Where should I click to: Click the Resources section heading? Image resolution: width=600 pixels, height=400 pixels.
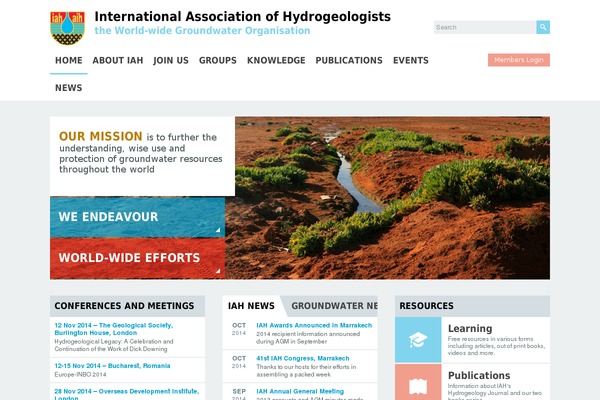tap(426, 306)
